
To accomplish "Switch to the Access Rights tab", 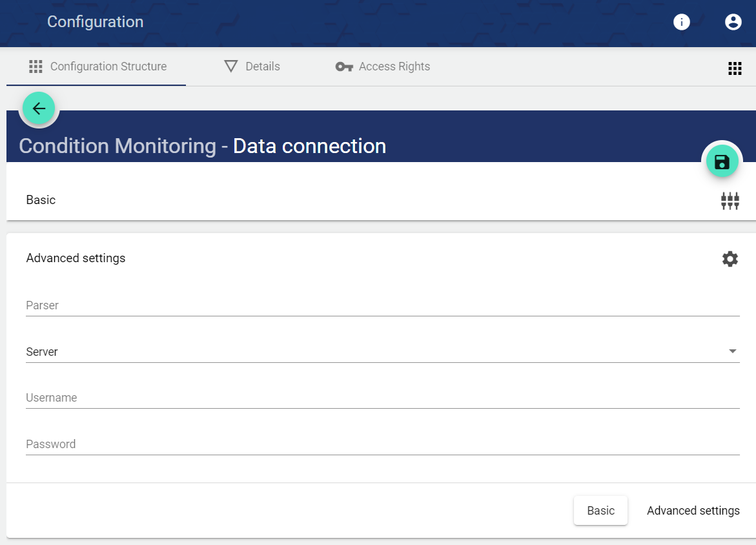I will point(394,67).
